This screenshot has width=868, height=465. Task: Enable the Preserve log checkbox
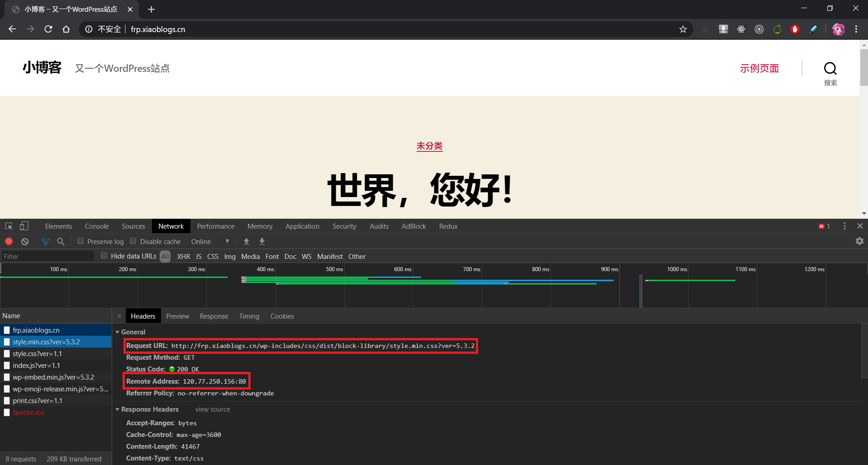point(81,241)
